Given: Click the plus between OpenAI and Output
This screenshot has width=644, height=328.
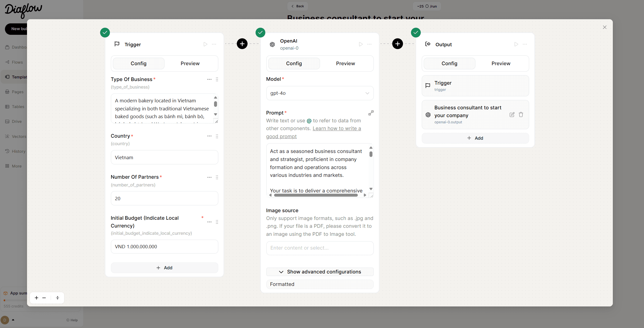Looking at the screenshot, I should [397, 44].
